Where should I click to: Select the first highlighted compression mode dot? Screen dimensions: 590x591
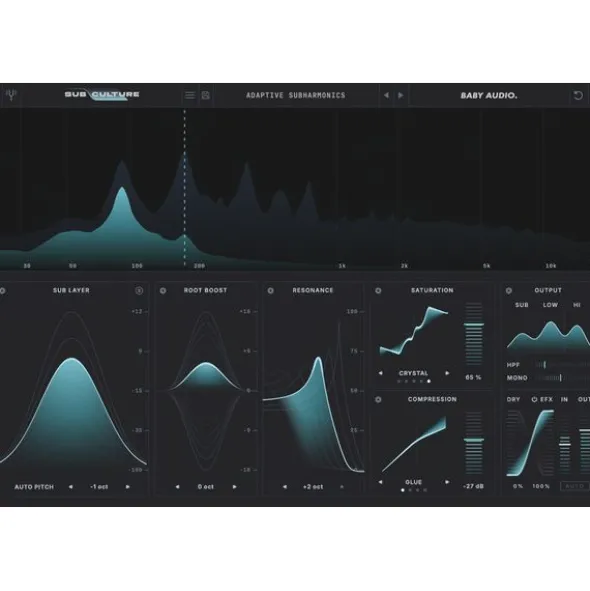[x=403, y=490]
